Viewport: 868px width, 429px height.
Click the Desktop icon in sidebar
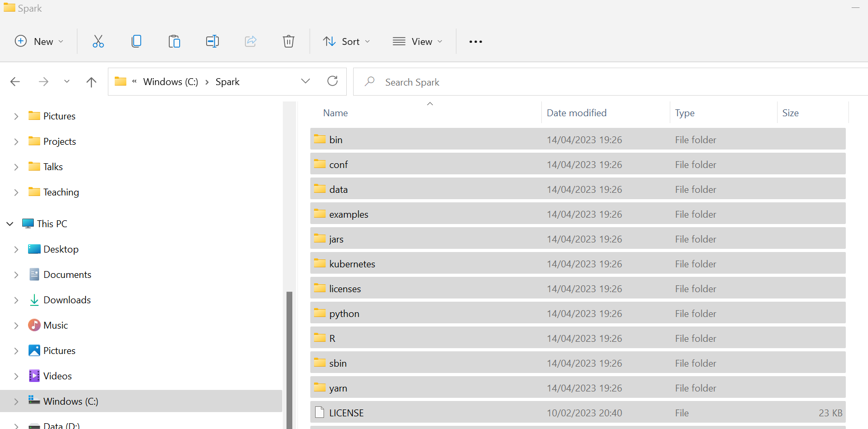(34, 249)
